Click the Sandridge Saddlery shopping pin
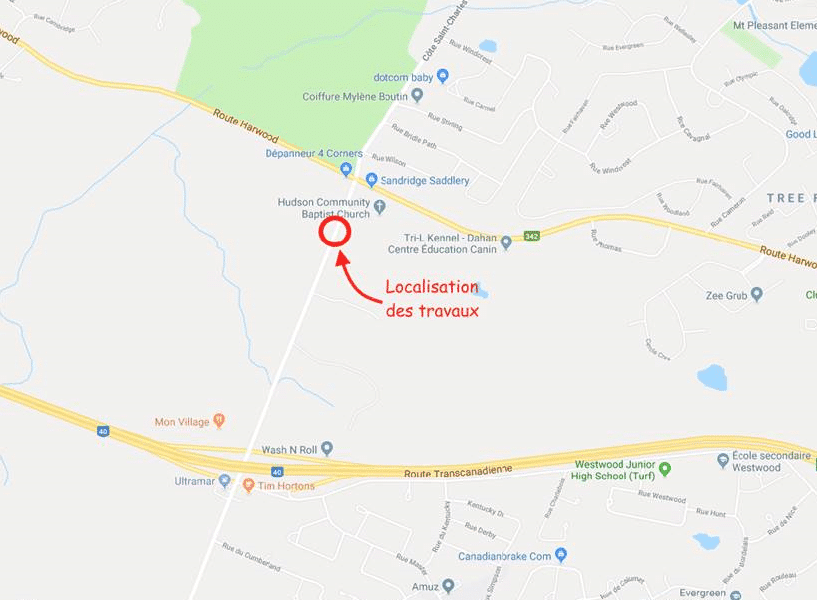 [x=372, y=180]
